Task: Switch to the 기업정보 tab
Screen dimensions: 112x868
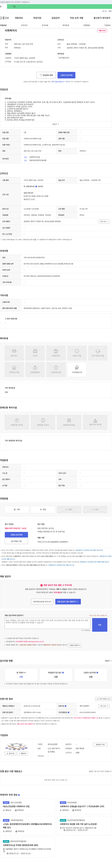Action: point(107,25)
